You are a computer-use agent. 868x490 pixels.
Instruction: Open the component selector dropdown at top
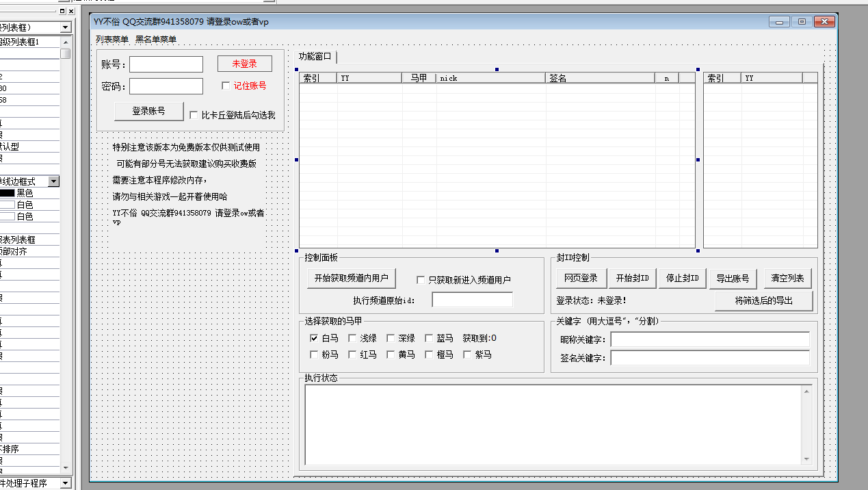(x=66, y=27)
